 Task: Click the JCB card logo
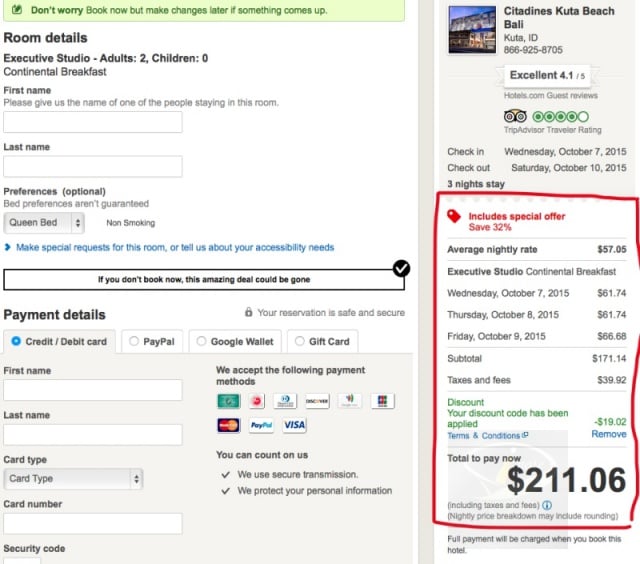[379, 401]
